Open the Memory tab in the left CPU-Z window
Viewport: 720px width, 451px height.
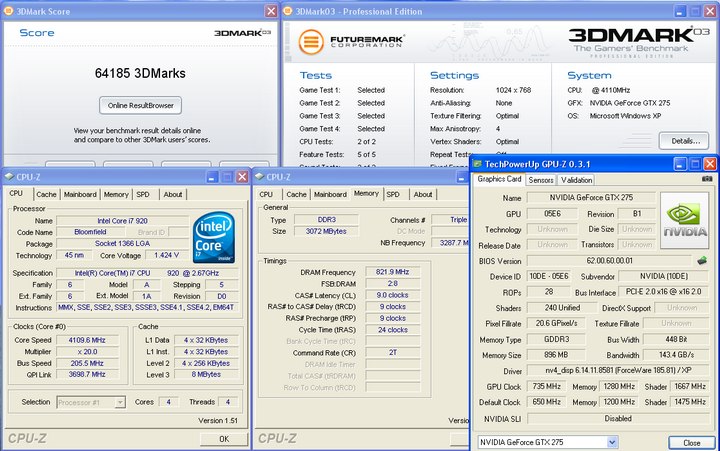[116, 194]
